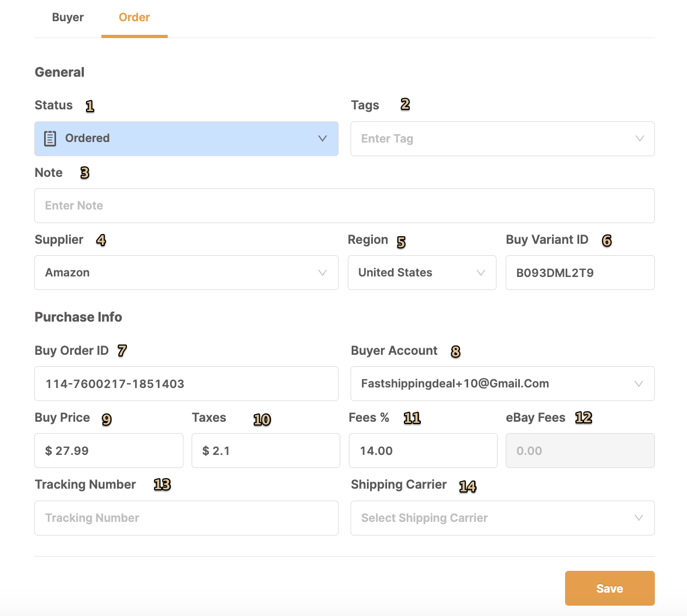Click the Buy Variant ID label
Viewport: 687px width, 616px height.
(x=547, y=240)
